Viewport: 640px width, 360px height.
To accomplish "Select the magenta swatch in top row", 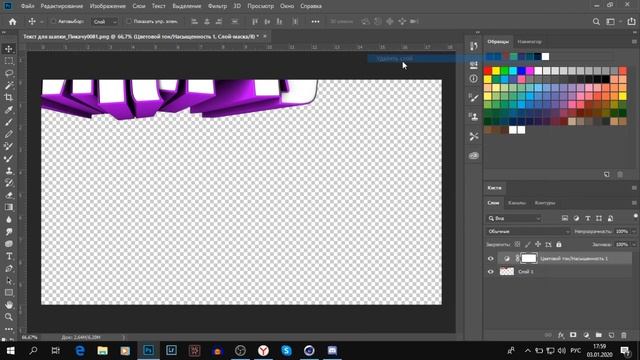I will pyautogui.click(x=530, y=71).
